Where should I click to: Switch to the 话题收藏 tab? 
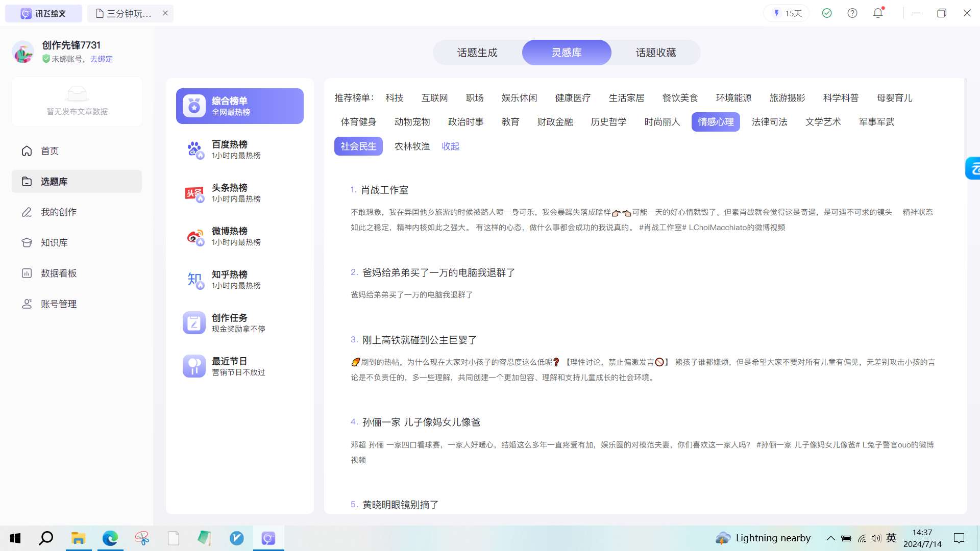click(x=656, y=53)
